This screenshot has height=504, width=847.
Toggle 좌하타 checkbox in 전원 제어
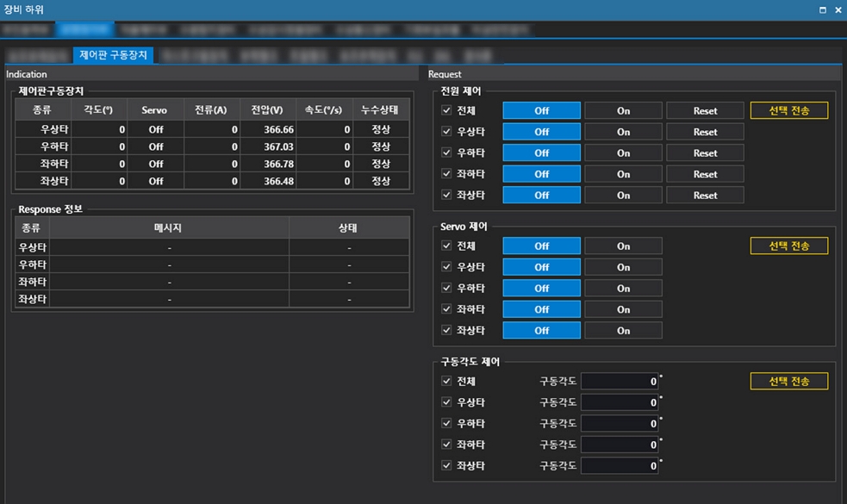446,173
